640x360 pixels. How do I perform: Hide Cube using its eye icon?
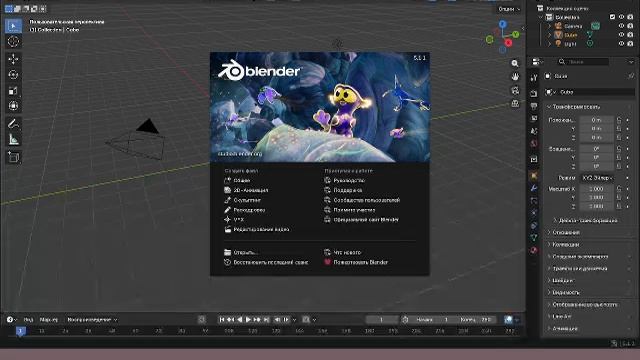621,35
